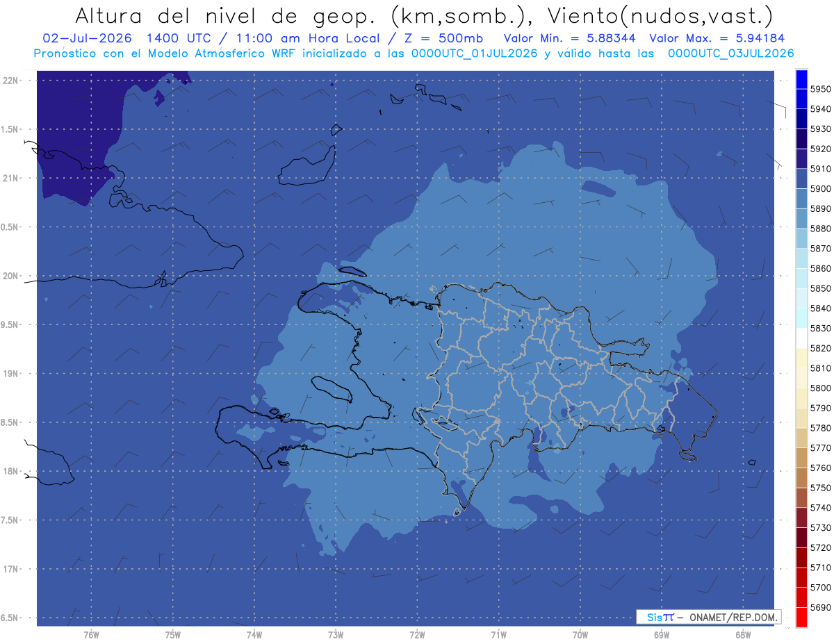
Task: Click the longitude axis label 75W
Action: pos(173,634)
